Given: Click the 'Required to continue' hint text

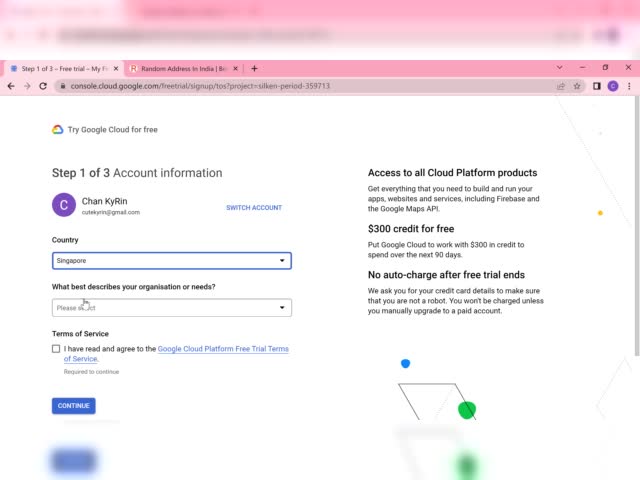Looking at the screenshot, I should pyautogui.click(x=91, y=372).
